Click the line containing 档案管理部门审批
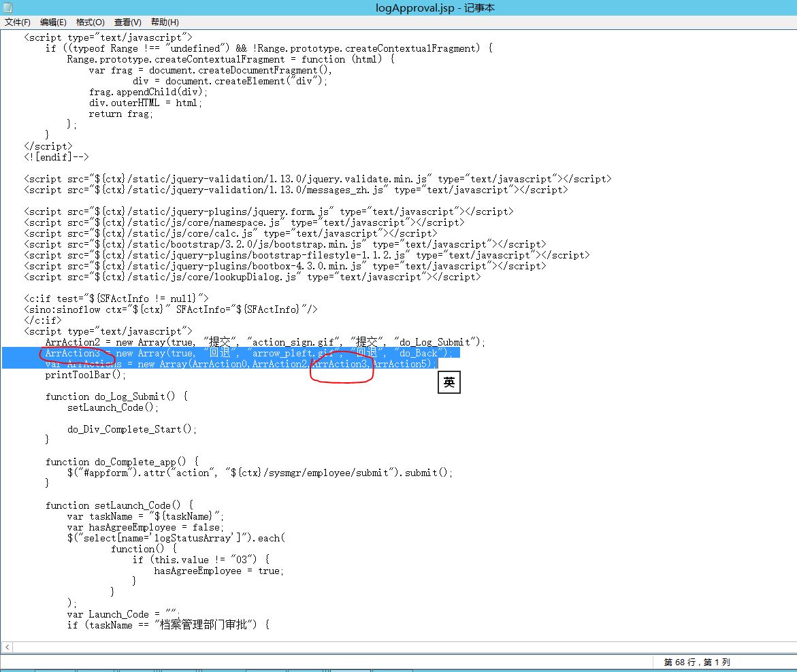Viewport: 797px width, 672px height. [168, 625]
